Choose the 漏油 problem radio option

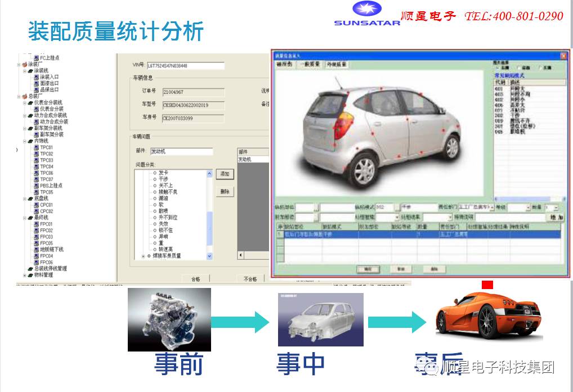pos(155,199)
